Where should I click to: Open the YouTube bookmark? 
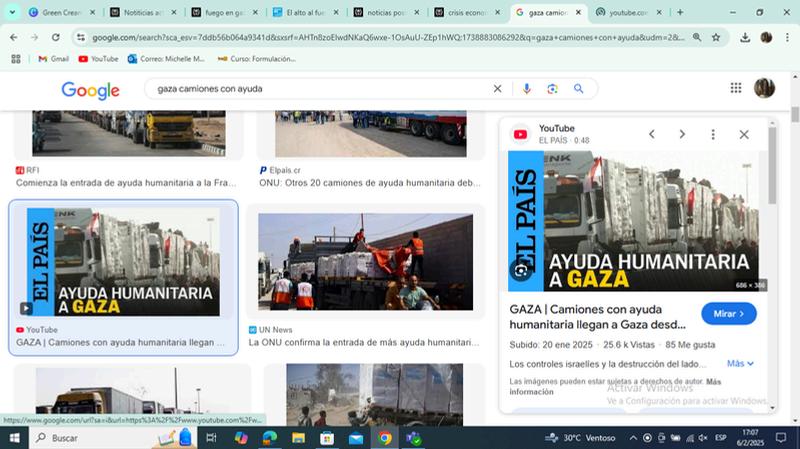98,59
